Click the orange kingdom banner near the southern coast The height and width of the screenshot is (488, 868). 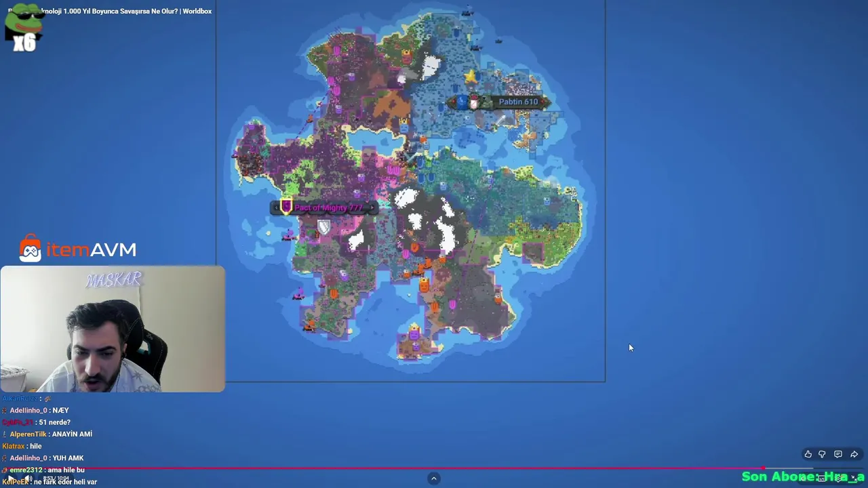[x=424, y=285]
